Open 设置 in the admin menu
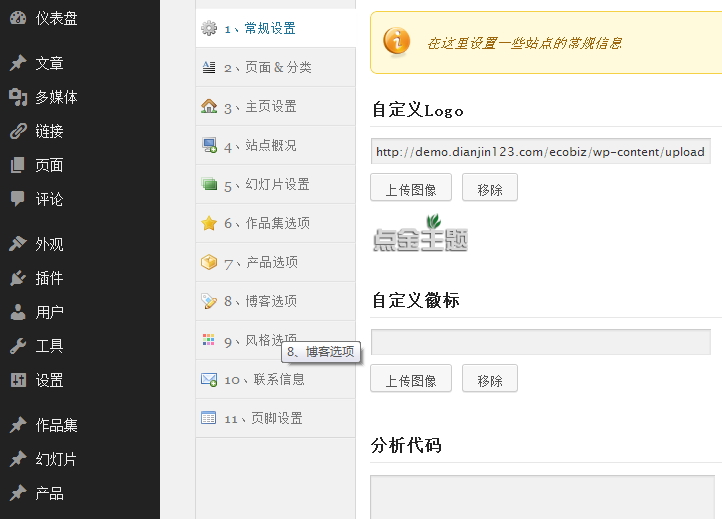 point(49,380)
